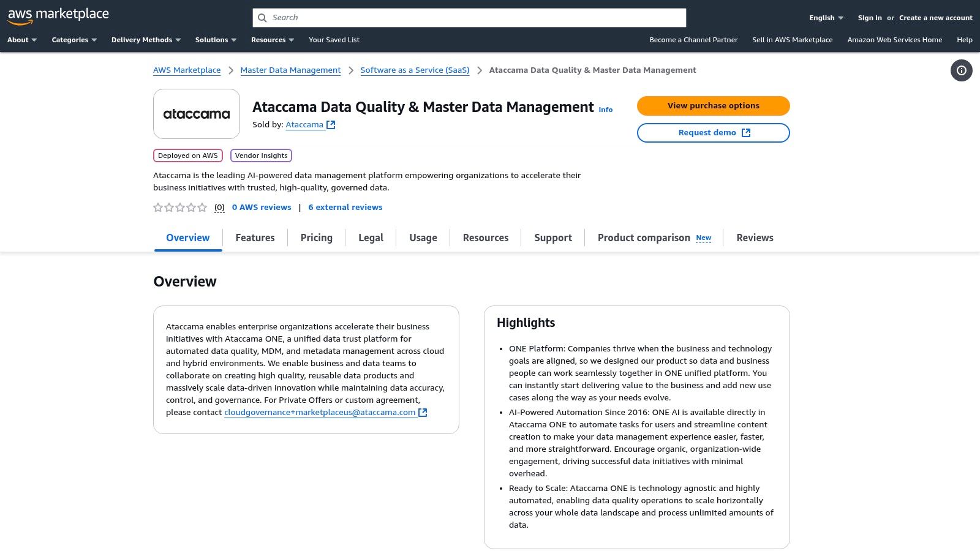Click the Deployed on AWS badge
The image size is (980, 551).
click(188, 156)
